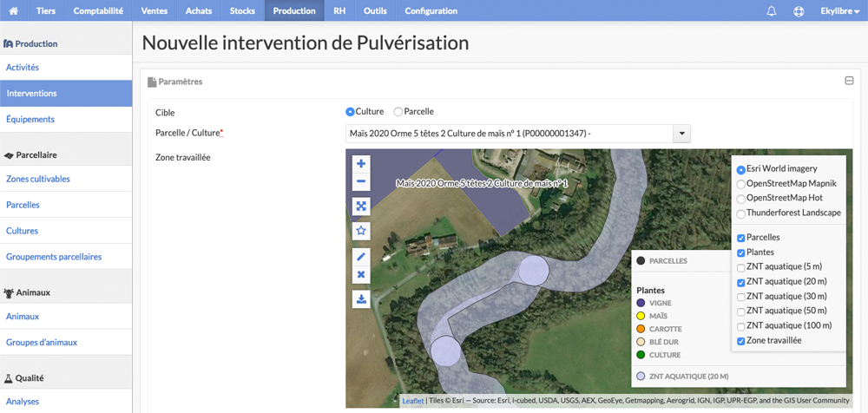The width and height of the screenshot is (868, 413).
Task: Select the Parcelle radio option
Action: [398, 112]
